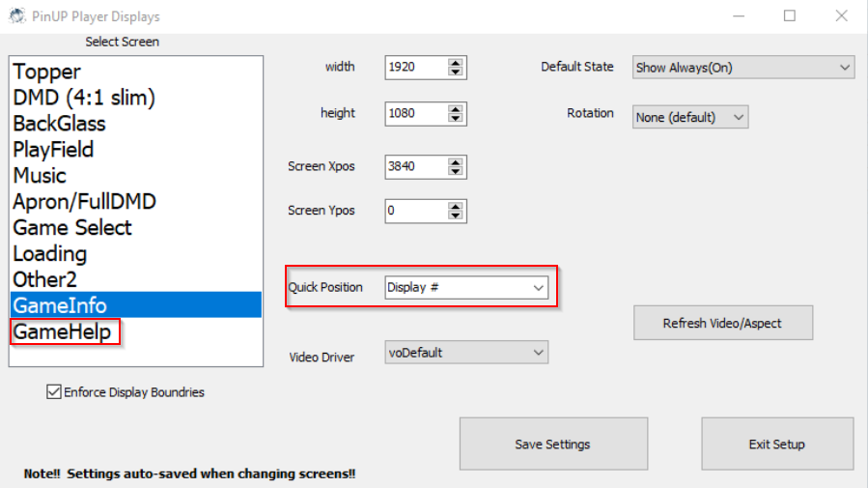Click inside the width input field
Image resolution: width=868 pixels, height=488 pixels.
pos(414,68)
